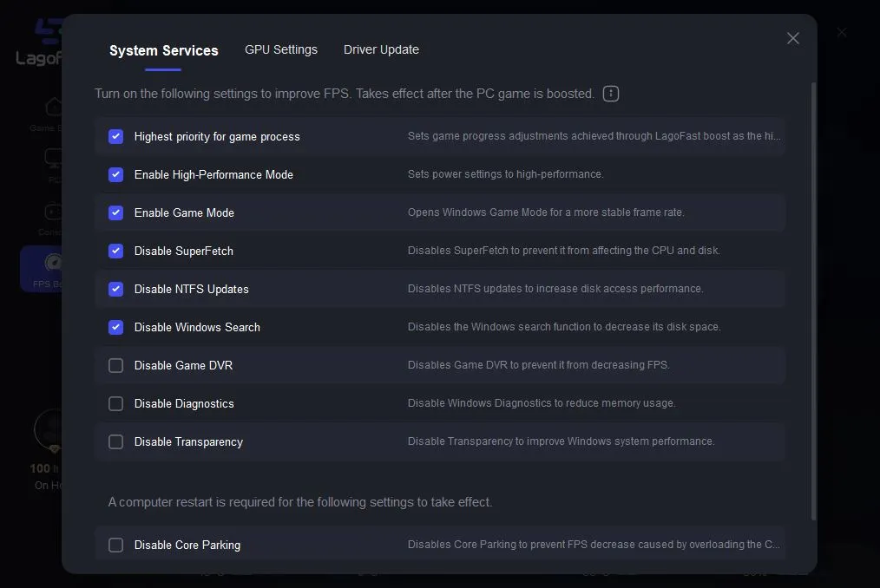Open the Driver Update tab
This screenshot has height=588, width=880.
coord(381,49)
